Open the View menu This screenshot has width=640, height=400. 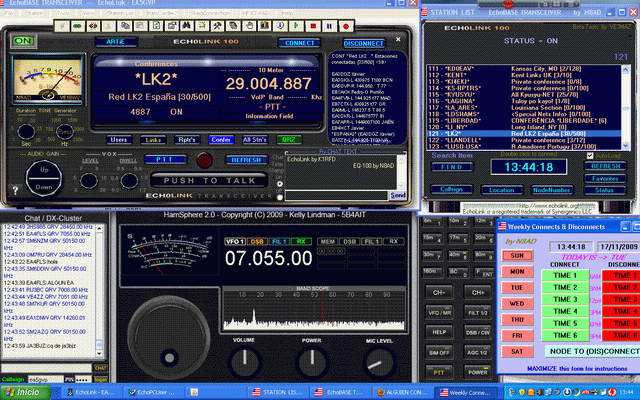point(88,13)
